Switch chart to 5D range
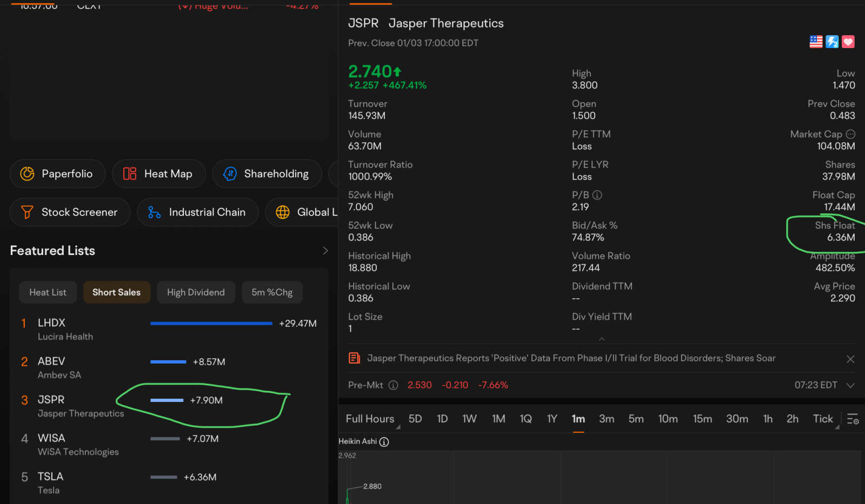Screen dimensions: 865x504 click(415, 419)
